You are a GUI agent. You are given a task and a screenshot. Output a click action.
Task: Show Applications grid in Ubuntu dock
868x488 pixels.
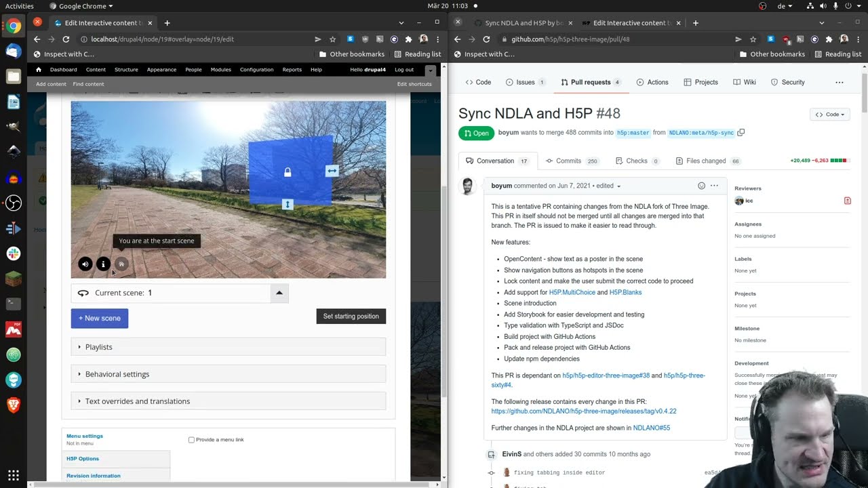pyautogui.click(x=14, y=475)
